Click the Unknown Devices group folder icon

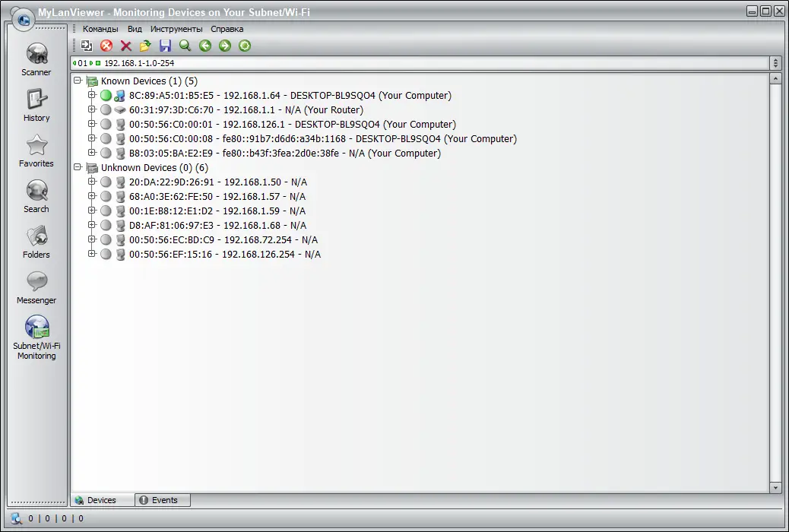(x=91, y=168)
